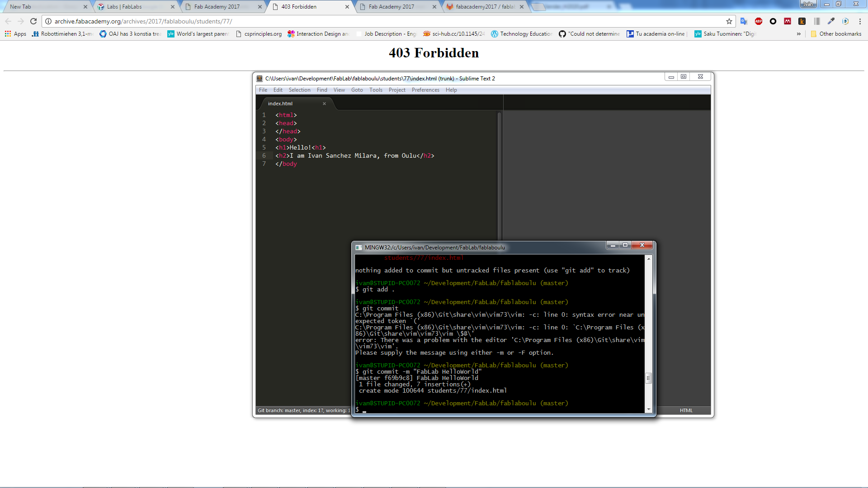Viewport: 868px width, 488px height.
Task: Reload the page with the Chrome refresh icon
Action: [33, 21]
